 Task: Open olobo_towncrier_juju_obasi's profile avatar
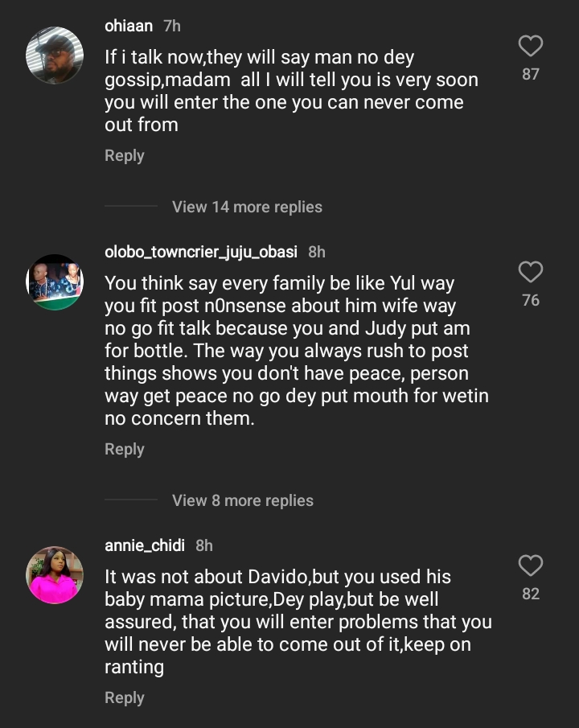[55, 282]
